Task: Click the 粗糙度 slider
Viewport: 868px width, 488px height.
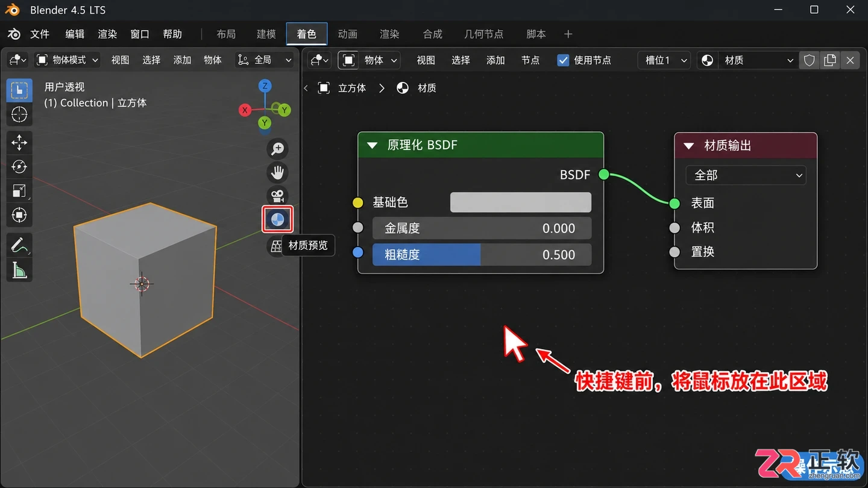Action: click(x=482, y=255)
